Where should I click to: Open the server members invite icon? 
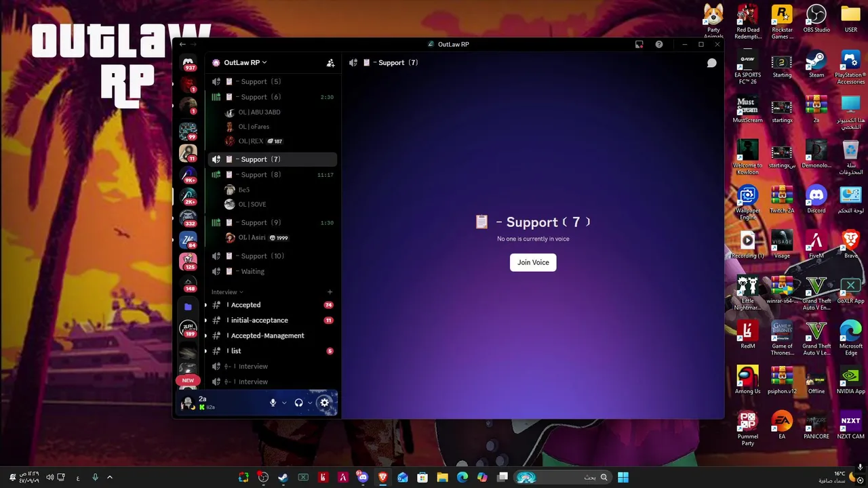tap(330, 62)
